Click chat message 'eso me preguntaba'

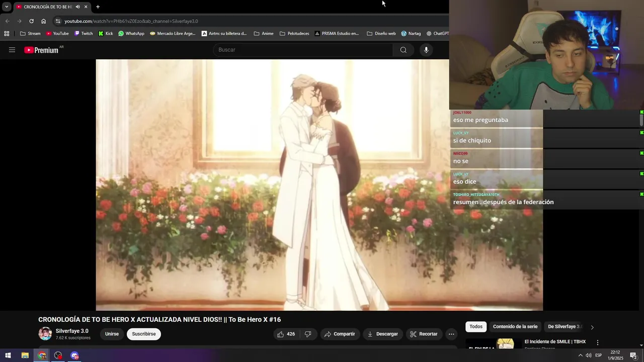(x=480, y=120)
